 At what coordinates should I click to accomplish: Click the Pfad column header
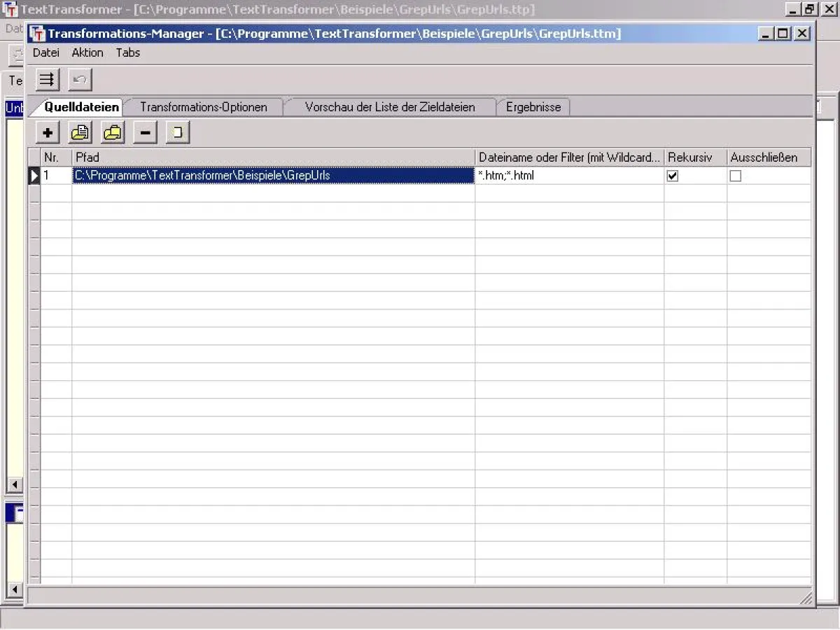273,157
